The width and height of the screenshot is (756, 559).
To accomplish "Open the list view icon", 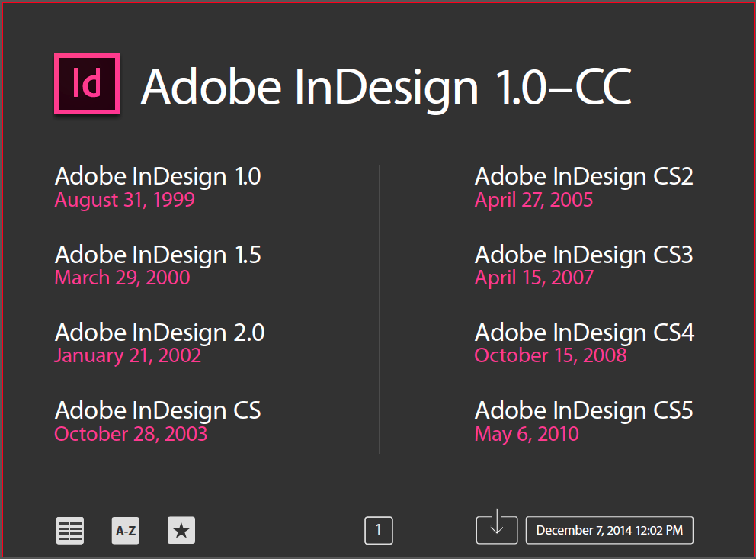I will coord(70,531).
